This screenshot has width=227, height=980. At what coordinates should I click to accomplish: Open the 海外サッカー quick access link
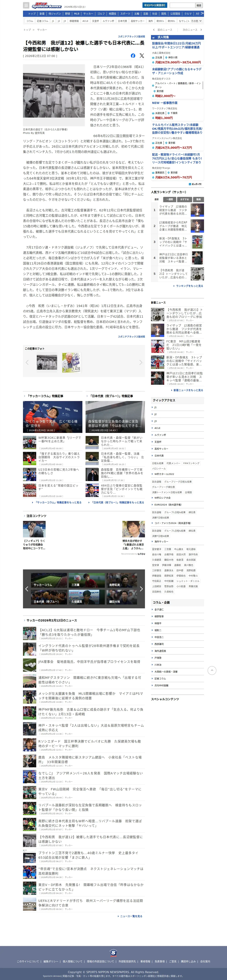(x=177, y=541)
